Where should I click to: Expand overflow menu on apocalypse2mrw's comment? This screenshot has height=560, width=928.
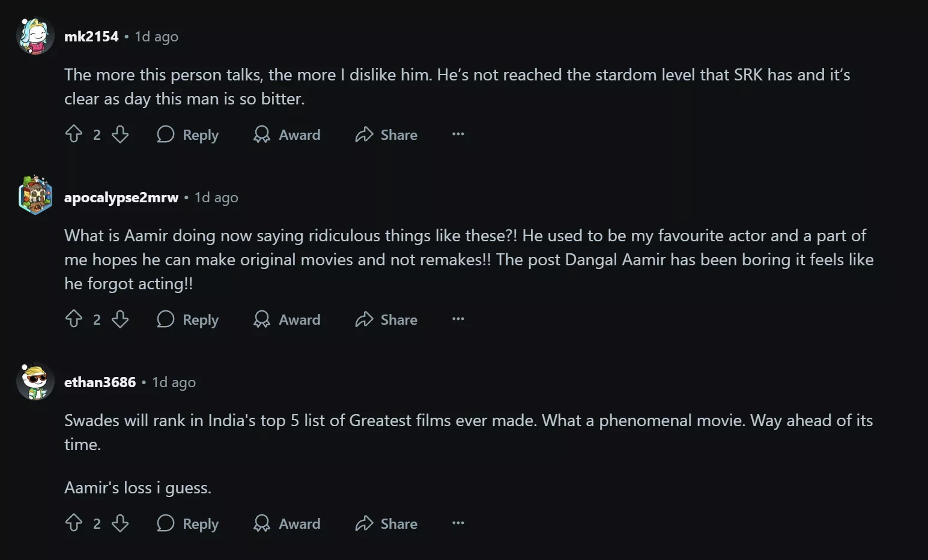tap(458, 319)
